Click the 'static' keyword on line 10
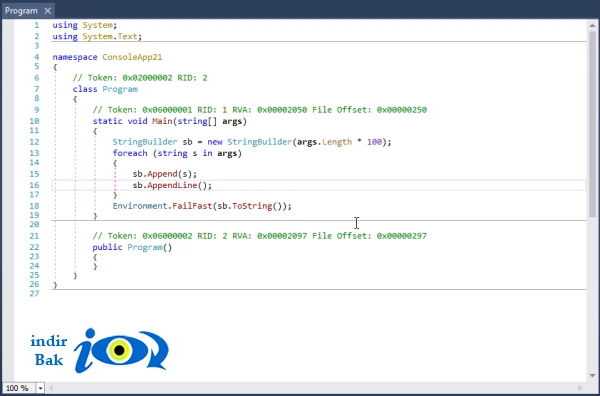Image resolution: width=600 pixels, height=396 pixels. 108,121
